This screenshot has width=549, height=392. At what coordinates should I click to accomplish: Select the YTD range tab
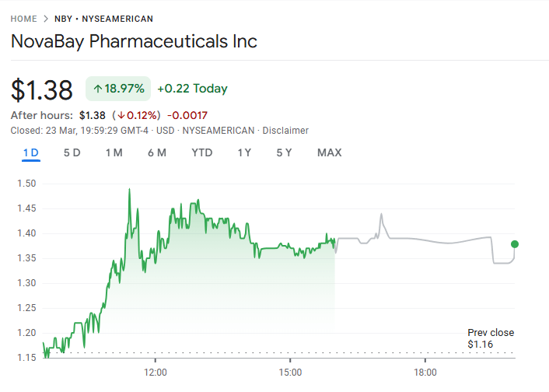coord(202,152)
